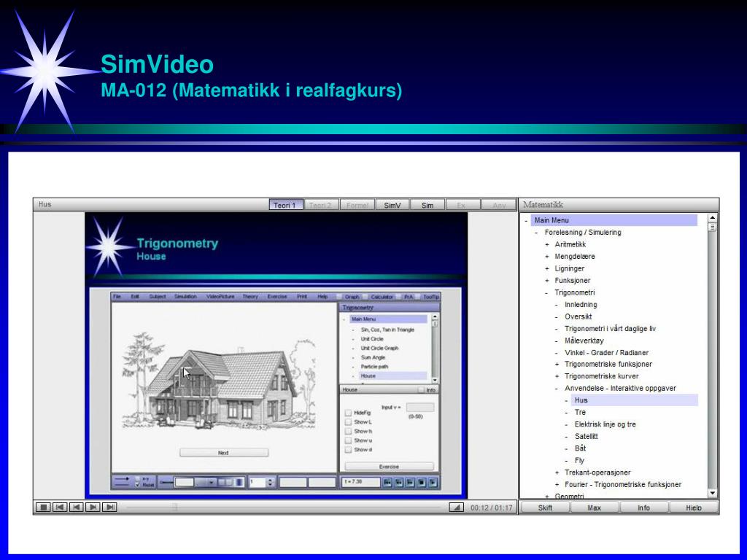
Task: Click the Input v = field
Action: 419,408
